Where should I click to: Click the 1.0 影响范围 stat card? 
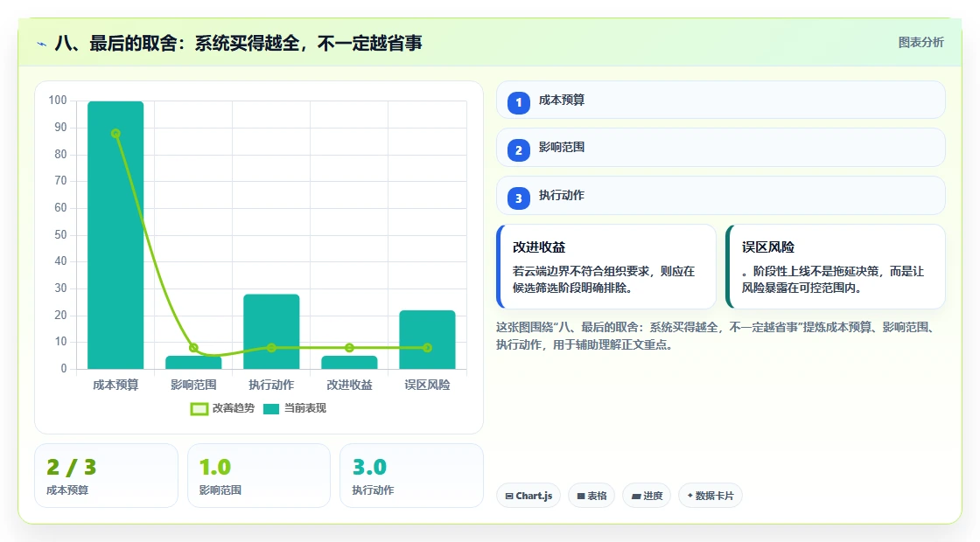click(x=259, y=476)
